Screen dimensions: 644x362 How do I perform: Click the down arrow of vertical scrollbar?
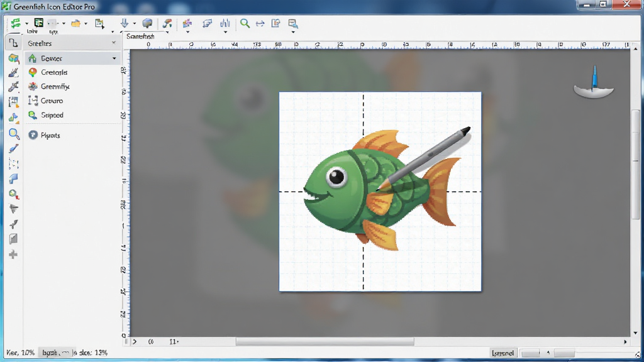click(636, 333)
